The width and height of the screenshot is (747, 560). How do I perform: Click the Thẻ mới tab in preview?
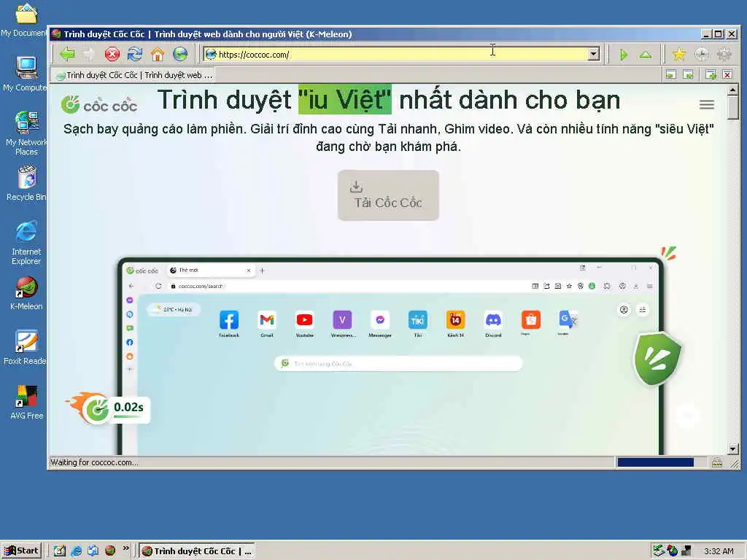(210, 271)
